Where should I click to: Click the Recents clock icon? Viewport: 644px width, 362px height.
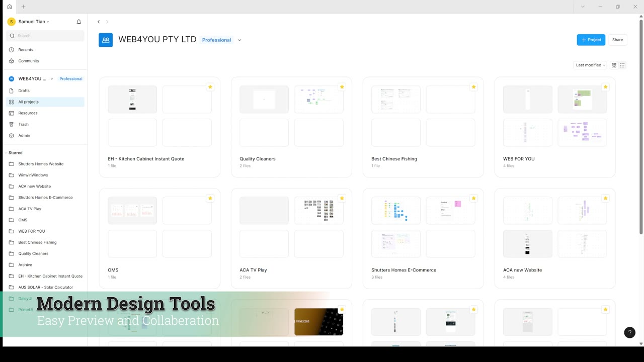pos(12,50)
